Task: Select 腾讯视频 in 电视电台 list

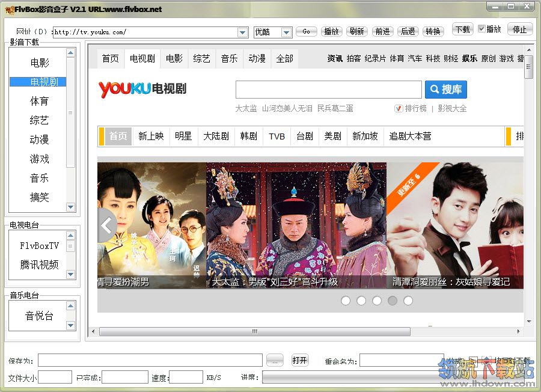Action: pos(39,265)
